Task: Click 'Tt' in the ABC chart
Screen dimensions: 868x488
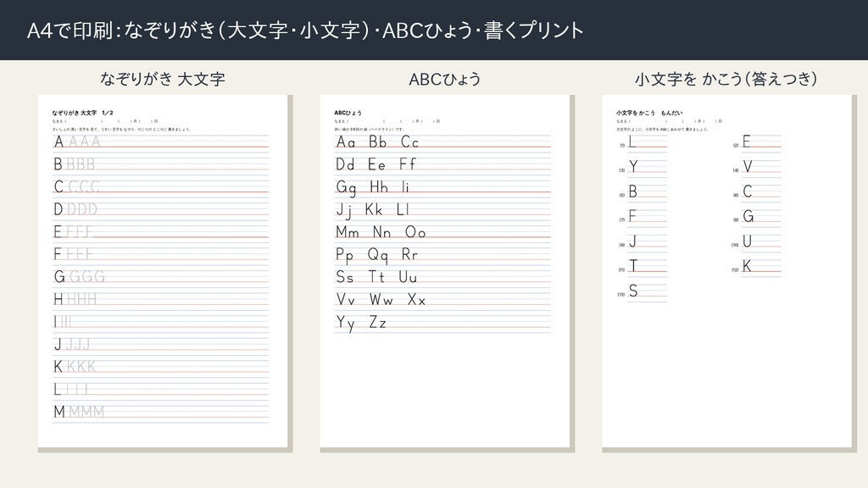Action: point(377,277)
